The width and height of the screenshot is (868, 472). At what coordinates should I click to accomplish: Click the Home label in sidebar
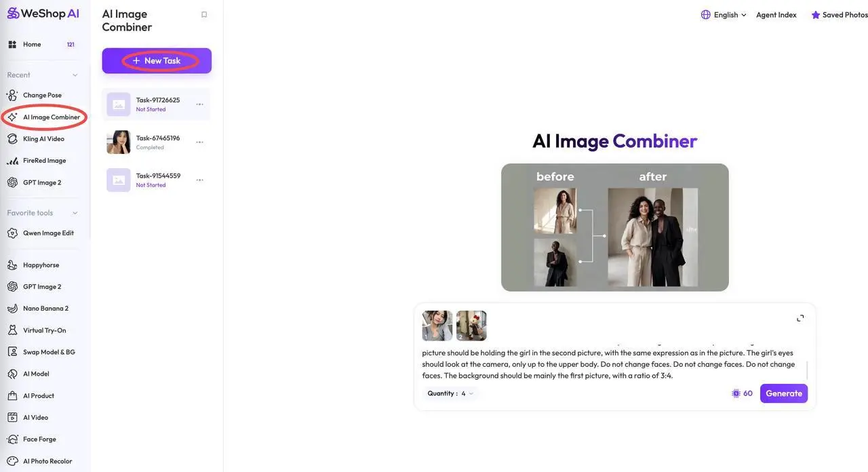tap(32, 44)
